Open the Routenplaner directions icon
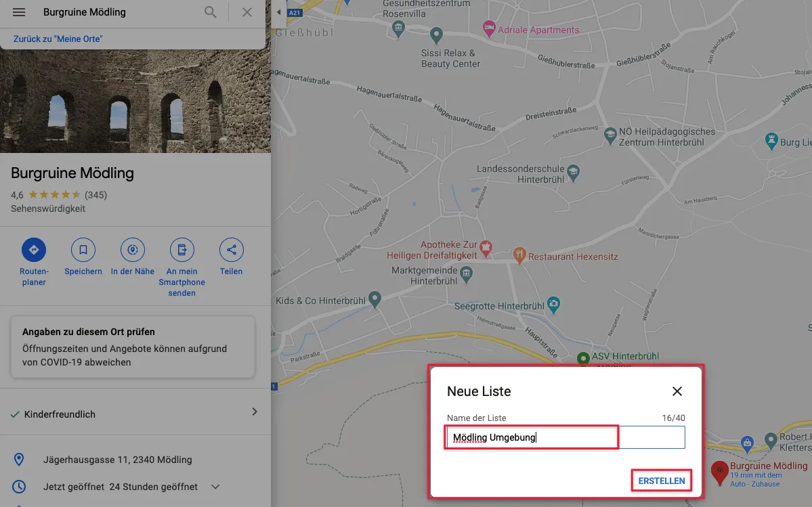 pyautogui.click(x=34, y=250)
